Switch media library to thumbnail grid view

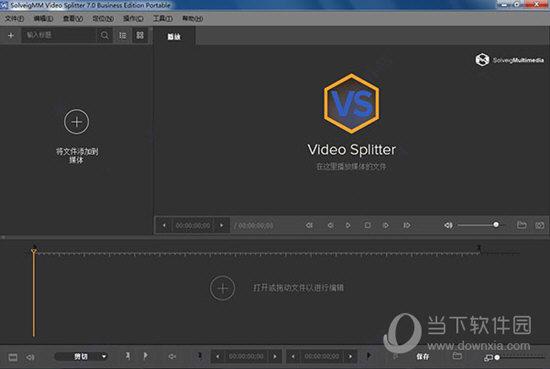140,35
